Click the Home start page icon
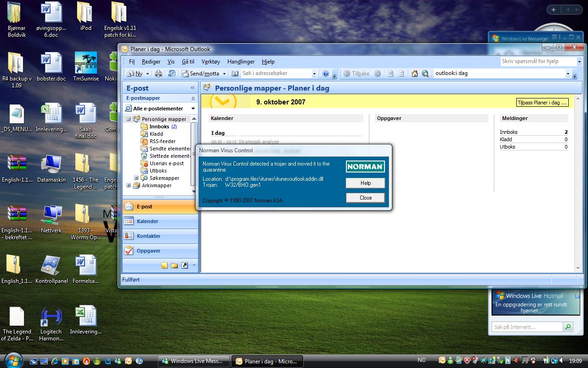Image resolution: width=588 pixels, height=368 pixels. 415,74
